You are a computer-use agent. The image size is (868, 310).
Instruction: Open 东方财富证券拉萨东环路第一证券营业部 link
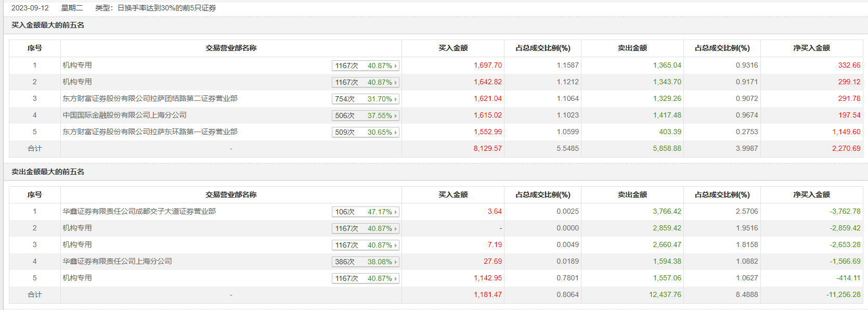tap(150, 132)
